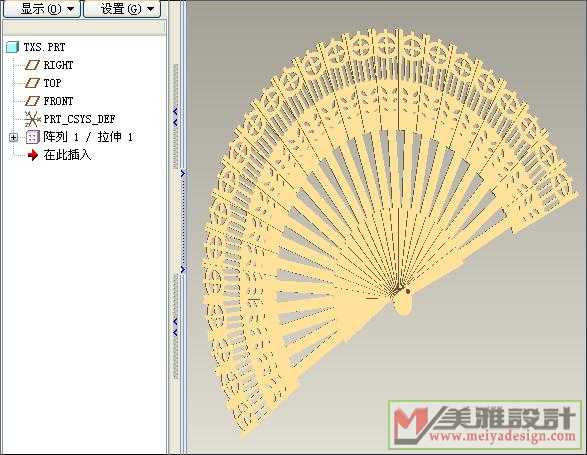
Task: Click the 显示(O) menu button label
Action: pyautogui.click(x=41, y=9)
